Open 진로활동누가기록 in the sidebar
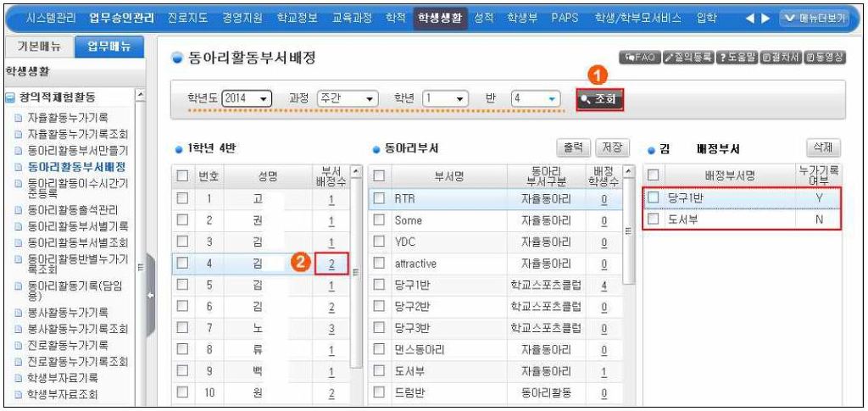 click(68, 345)
